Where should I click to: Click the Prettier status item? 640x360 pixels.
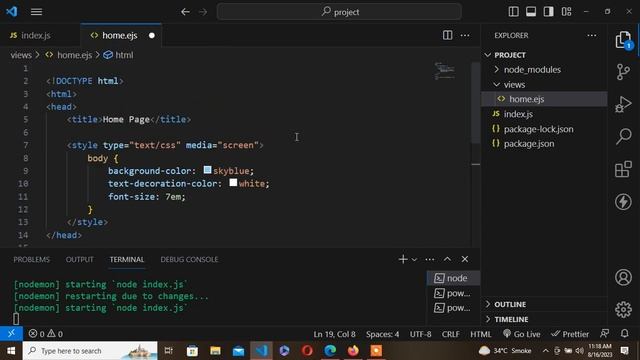pos(570,334)
